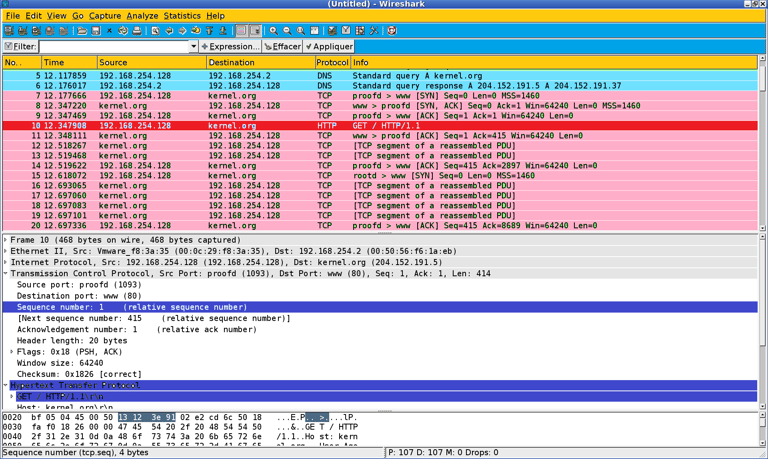Click into the display filter field
This screenshot has height=459, width=768.
(114, 47)
